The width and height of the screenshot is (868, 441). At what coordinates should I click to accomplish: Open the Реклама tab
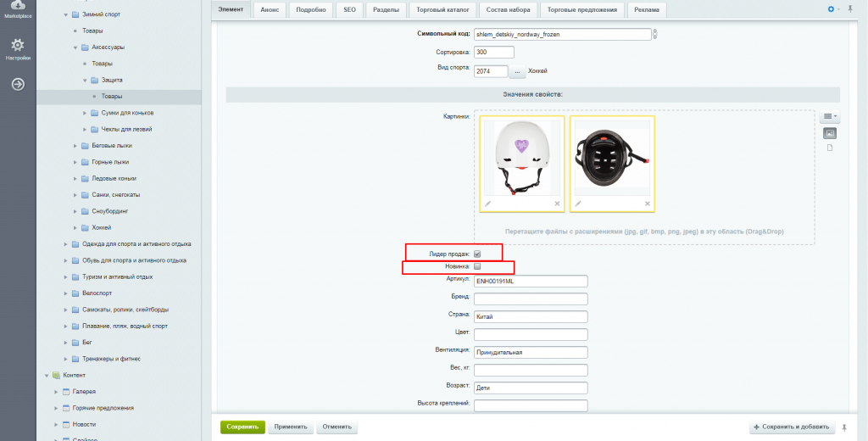(x=647, y=10)
